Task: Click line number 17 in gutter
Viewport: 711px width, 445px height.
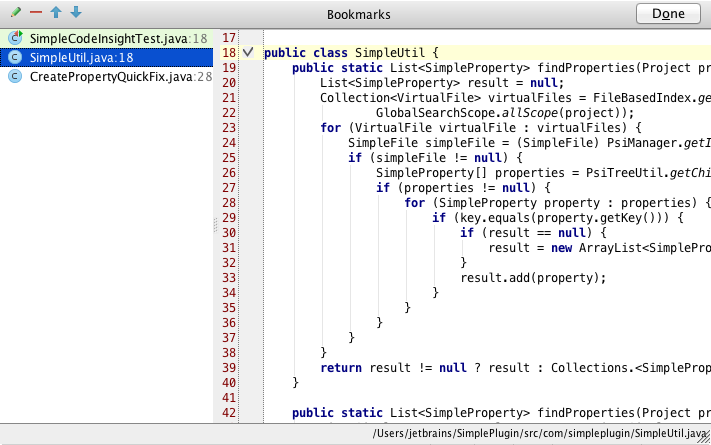Action: coord(229,38)
